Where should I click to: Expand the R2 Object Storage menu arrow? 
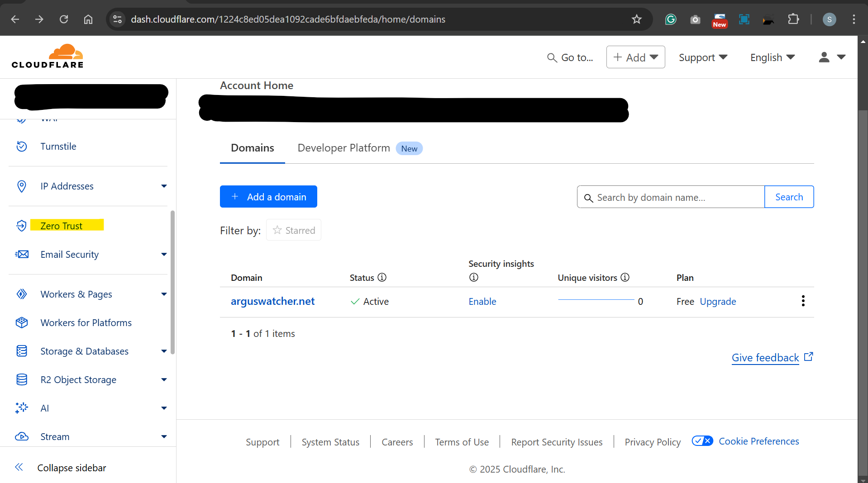[x=164, y=380]
